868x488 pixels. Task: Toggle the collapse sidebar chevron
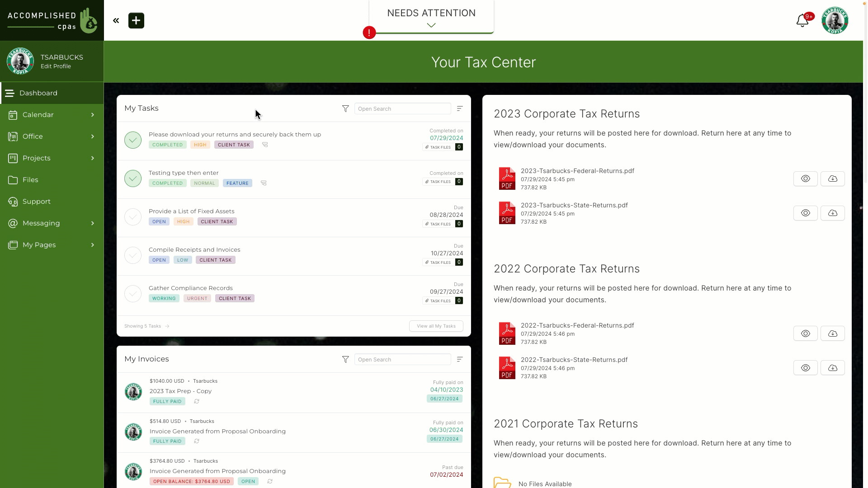tap(116, 20)
